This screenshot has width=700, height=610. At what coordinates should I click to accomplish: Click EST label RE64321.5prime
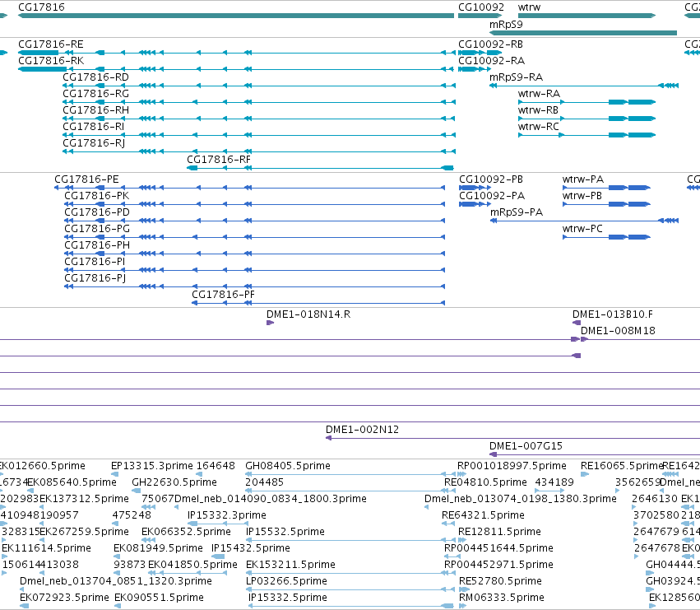pos(483,515)
